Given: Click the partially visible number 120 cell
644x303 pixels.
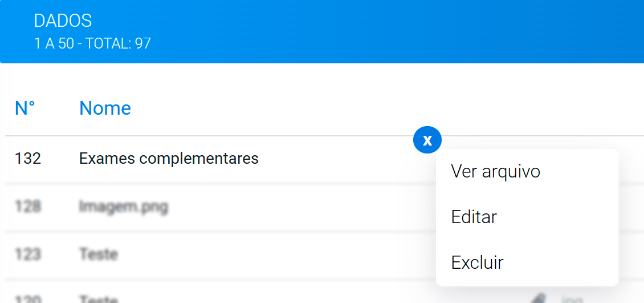Looking at the screenshot, I should point(28,299).
